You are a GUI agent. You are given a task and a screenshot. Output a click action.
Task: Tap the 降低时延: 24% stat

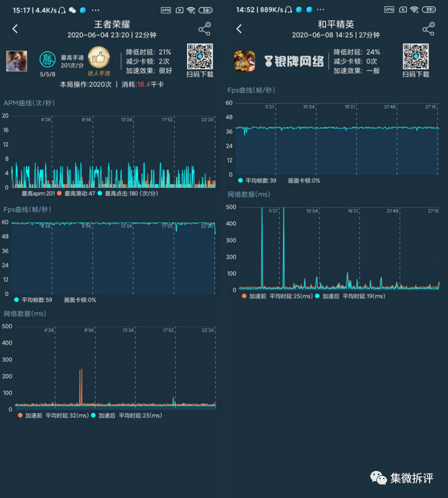[x=357, y=52]
